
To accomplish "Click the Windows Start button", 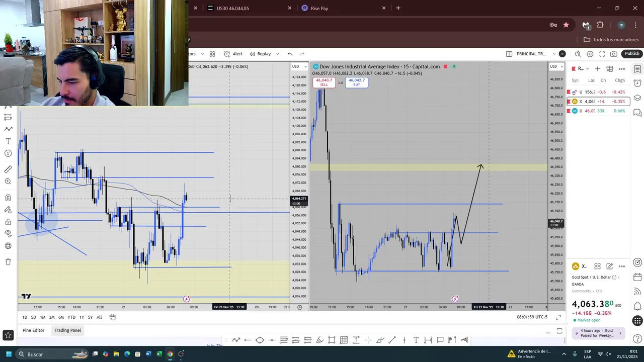I will pyautogui.click(x=8, y=354).
